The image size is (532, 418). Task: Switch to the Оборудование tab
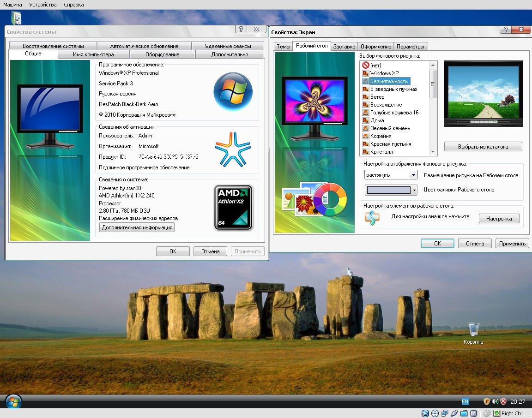point(162,54)
